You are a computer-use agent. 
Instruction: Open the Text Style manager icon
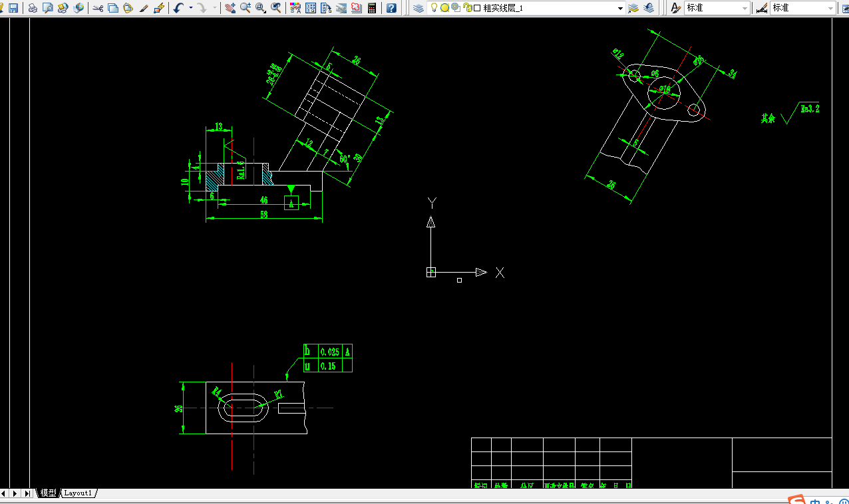click(x=675, y=8)
